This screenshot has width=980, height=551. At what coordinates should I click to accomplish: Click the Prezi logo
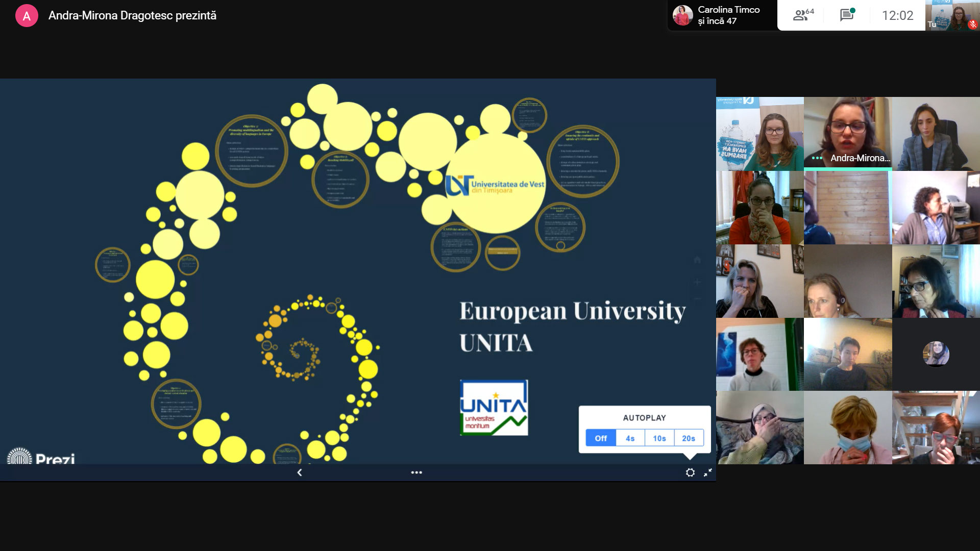coord(42,457)
